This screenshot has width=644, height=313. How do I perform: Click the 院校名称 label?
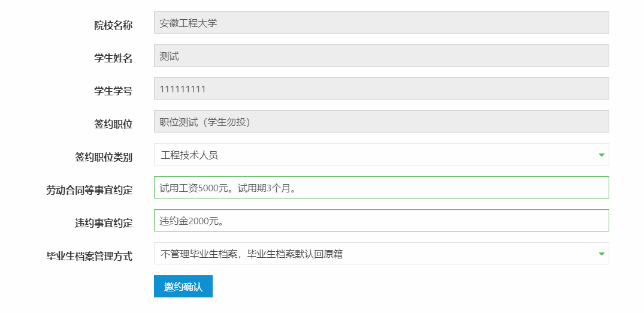(113, 26)
